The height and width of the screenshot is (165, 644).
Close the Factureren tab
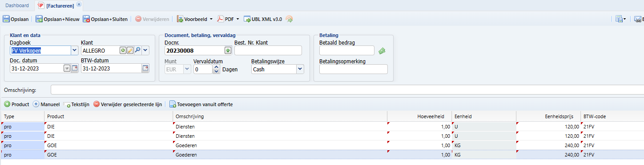[79, 4]
